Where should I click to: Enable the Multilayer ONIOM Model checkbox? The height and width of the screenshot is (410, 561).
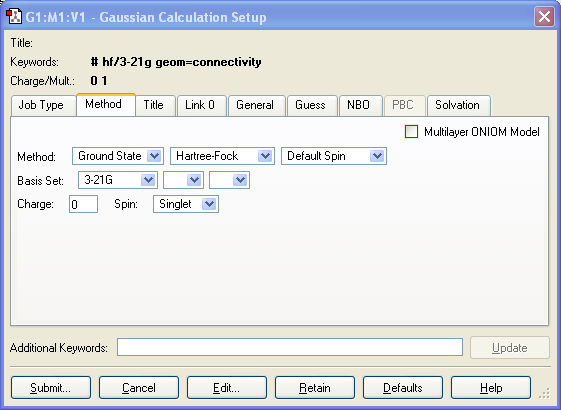411,132
